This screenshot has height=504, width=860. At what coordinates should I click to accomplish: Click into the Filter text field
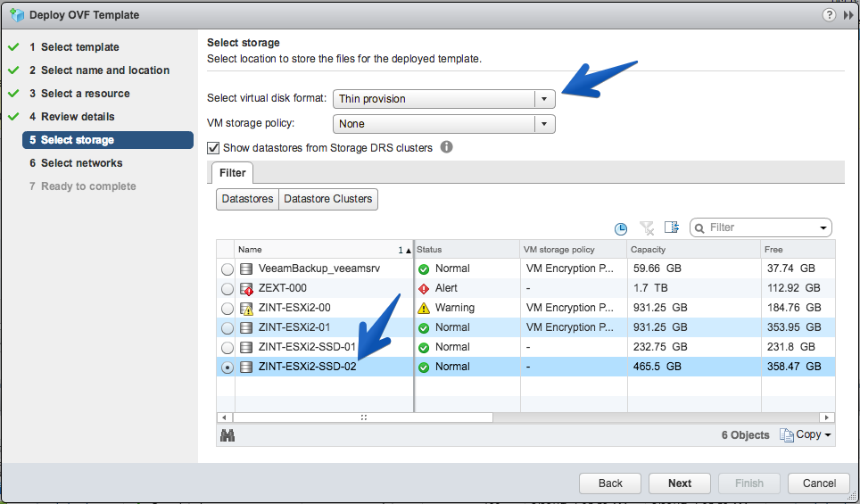[761, 227]
